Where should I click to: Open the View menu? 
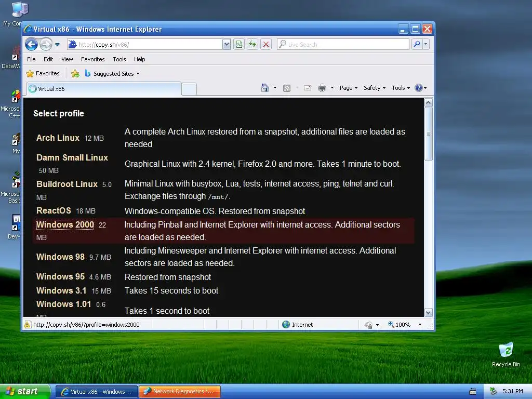pyautogui.click(x=67, y=59)
